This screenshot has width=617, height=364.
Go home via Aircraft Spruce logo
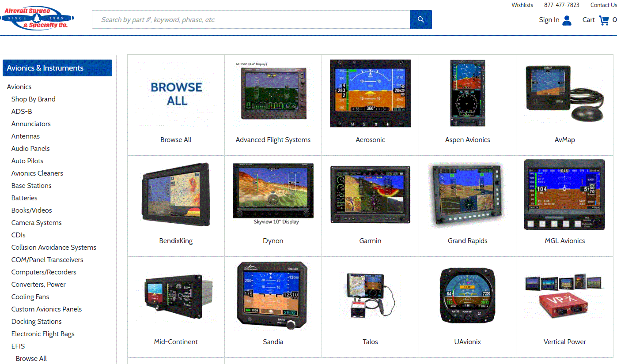pos(37,19)
